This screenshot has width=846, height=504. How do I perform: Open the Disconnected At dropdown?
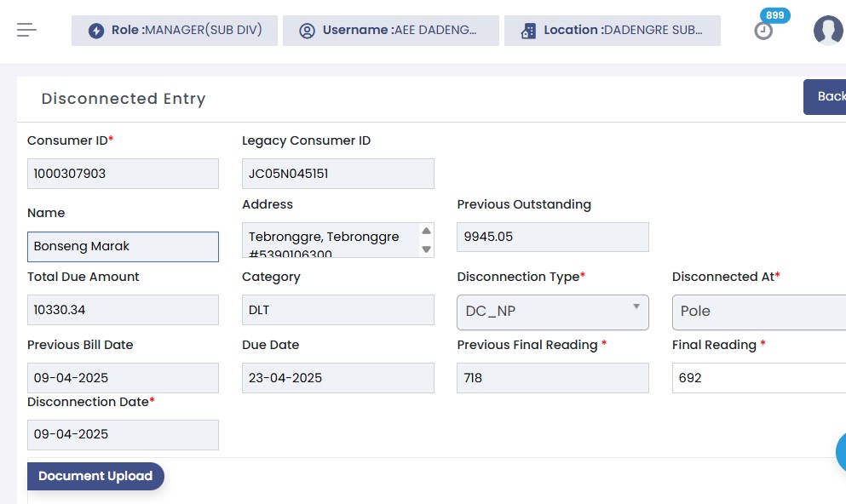click(758, 312)
